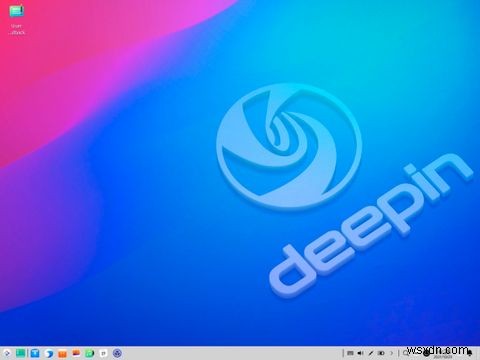The image size is (480, 360).
Task: Expand the tray arrow chevron
Action: point(392,353)
